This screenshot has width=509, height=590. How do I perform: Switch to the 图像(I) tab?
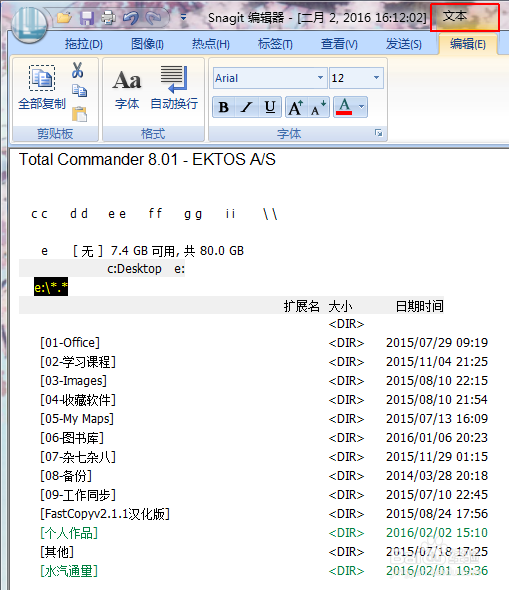pyautogui.click(x=147, y=44)
